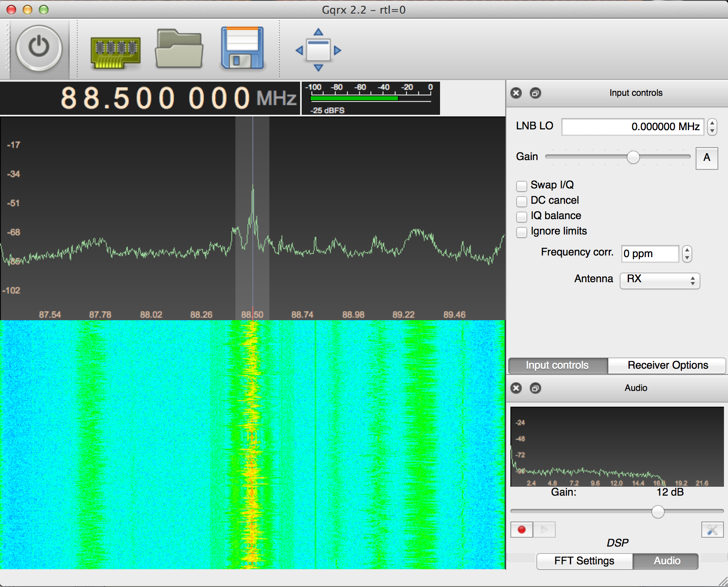Undock the Input controls panel
This screenshot has width=728, height=587.
[x=535, y=93]
